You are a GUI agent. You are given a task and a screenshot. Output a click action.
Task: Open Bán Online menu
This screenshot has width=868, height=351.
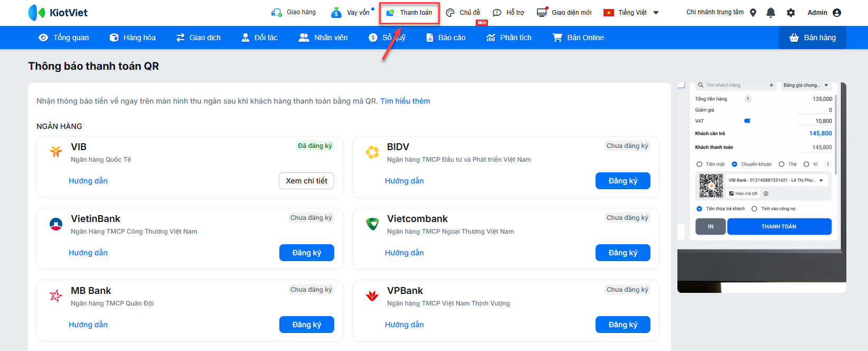click(x=578, y=38)
